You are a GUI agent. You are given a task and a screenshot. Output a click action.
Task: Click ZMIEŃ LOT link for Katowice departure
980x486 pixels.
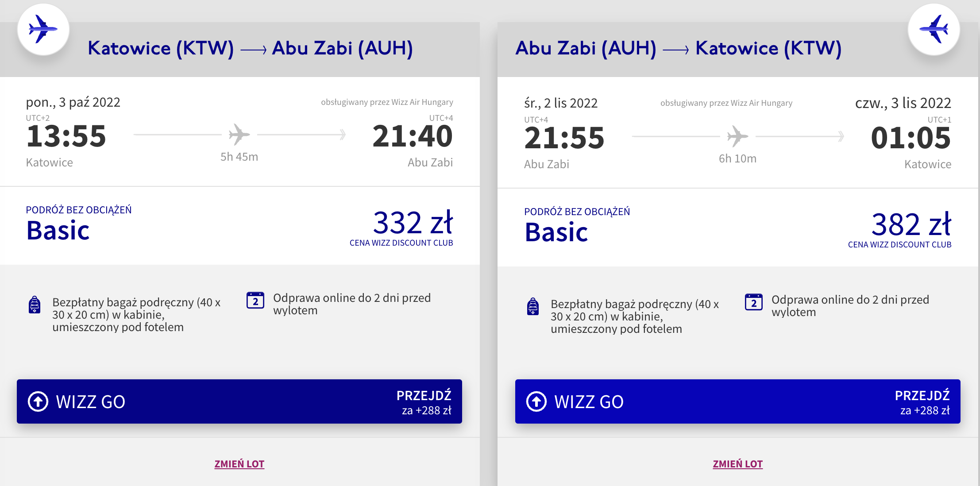pyautogui.click(x=239, y=464)
